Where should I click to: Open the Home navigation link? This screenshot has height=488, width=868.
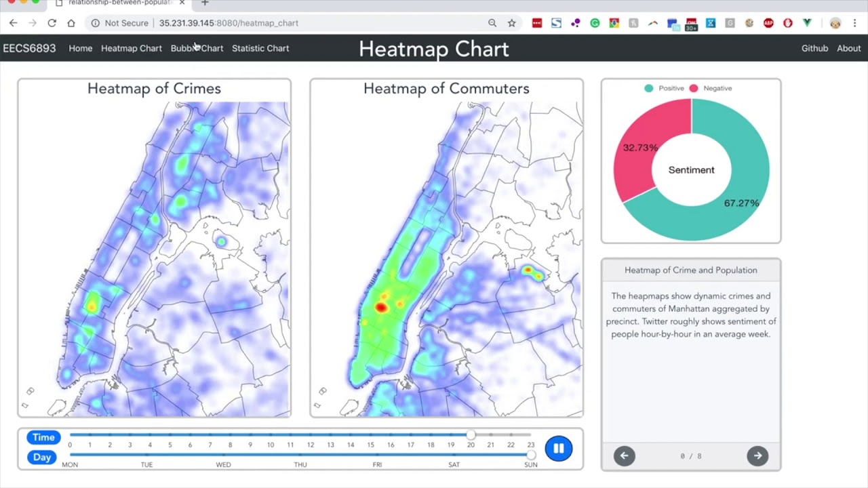point(80,48)
